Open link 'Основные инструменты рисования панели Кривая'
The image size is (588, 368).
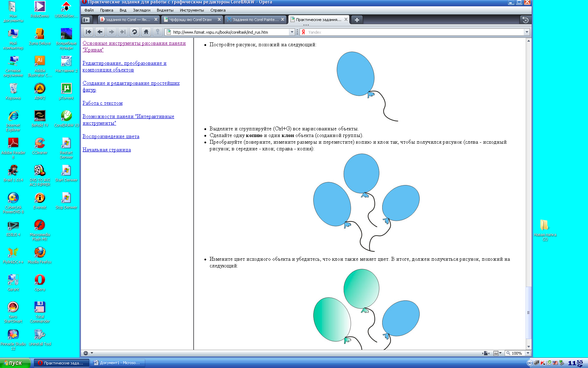click(134, 47)
